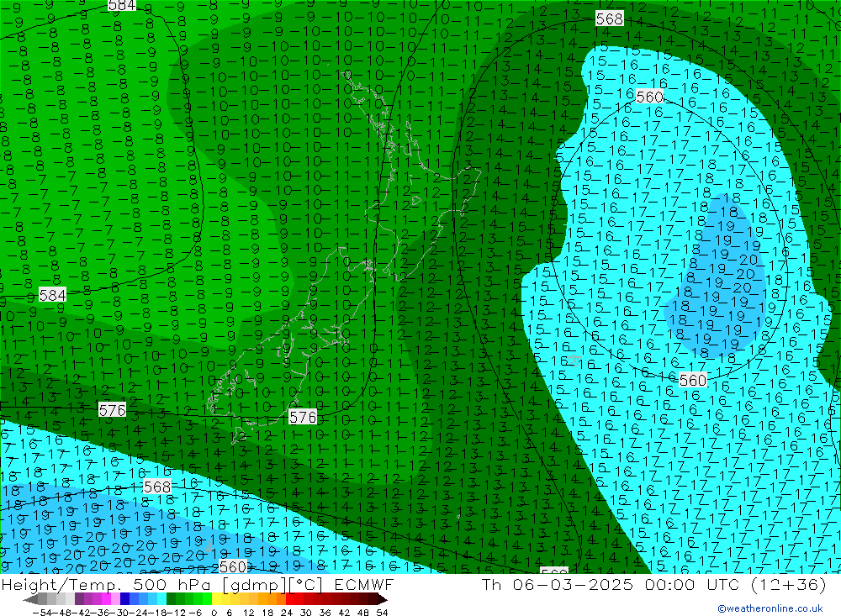The width and height of the screenshot is (841, 616).
Task: Click the 584 contour label at top
Action: [122, 5]
